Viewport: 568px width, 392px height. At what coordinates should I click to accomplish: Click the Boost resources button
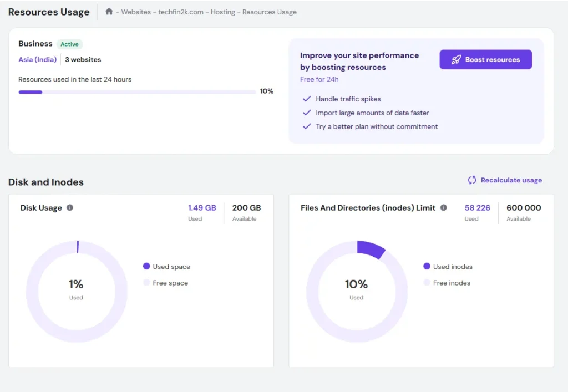click(x=485, y=60)
